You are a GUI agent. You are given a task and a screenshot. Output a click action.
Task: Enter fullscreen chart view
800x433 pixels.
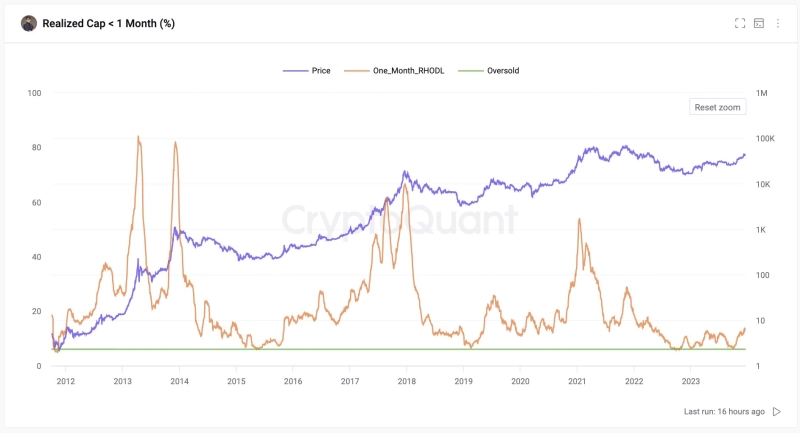click(740, 23)
